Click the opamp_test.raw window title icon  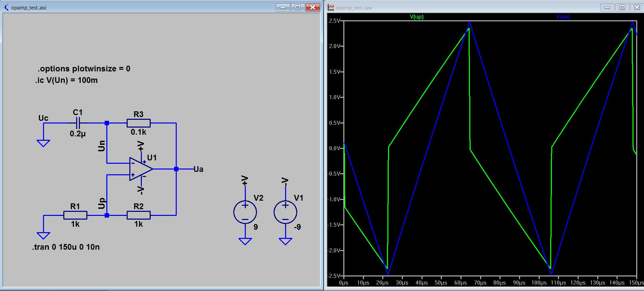(330, 7)
